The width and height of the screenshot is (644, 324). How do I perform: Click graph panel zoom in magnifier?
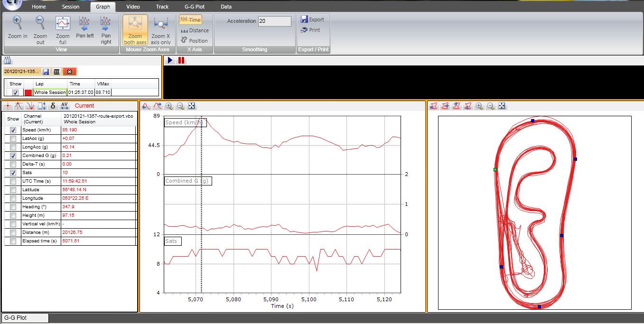169,106
